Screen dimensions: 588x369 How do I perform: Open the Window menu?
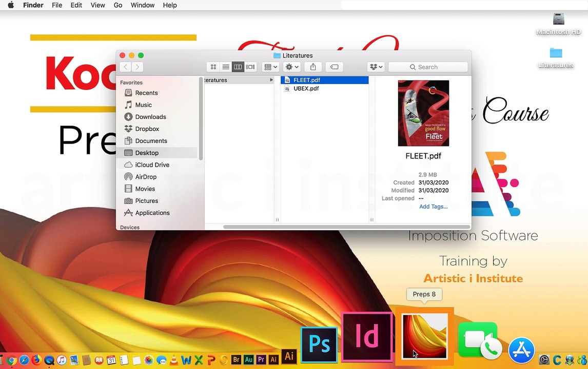[143, 5]
